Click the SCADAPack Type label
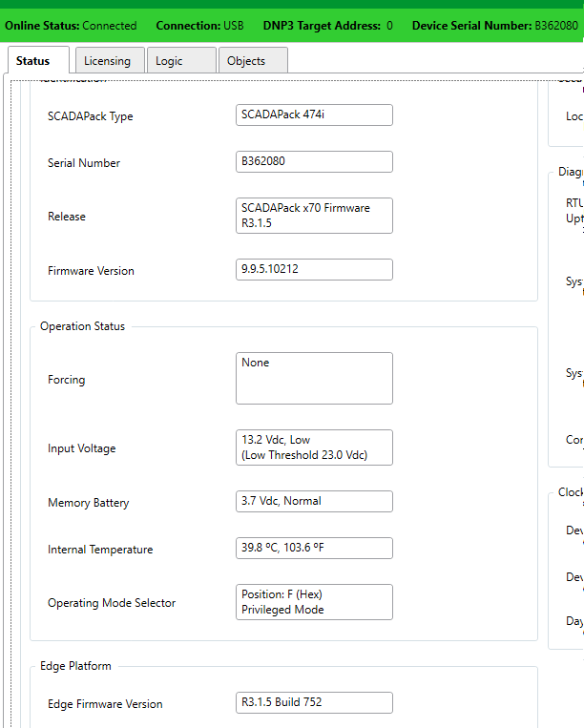This screenshot has height=728, width=584. [90, 116]
